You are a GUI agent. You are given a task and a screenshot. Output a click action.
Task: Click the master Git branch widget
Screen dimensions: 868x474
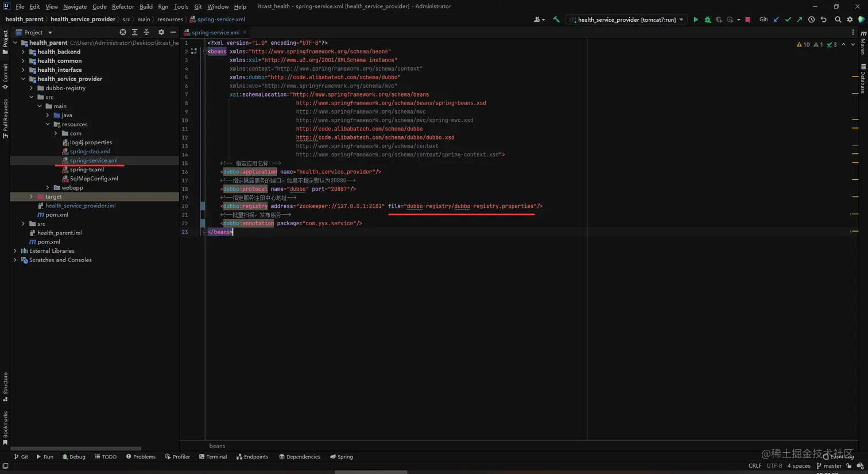pos(829,466)
